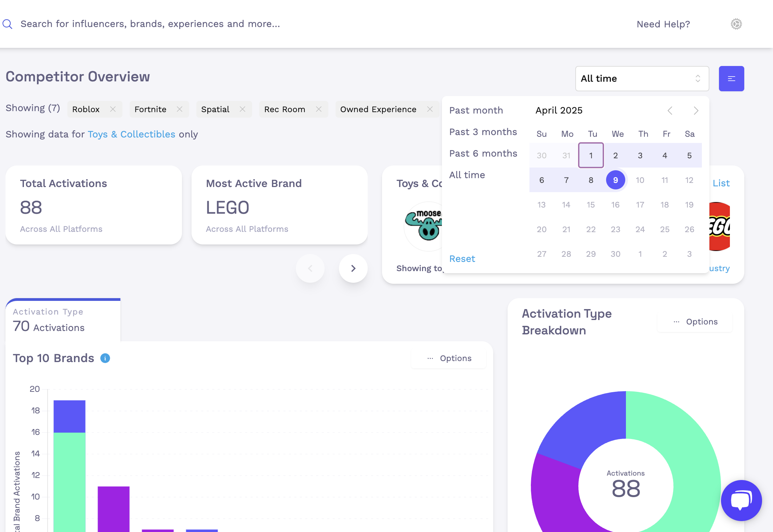Click the moose brand logo
Screen dimensions: 773x532
(x=423, y=226)
